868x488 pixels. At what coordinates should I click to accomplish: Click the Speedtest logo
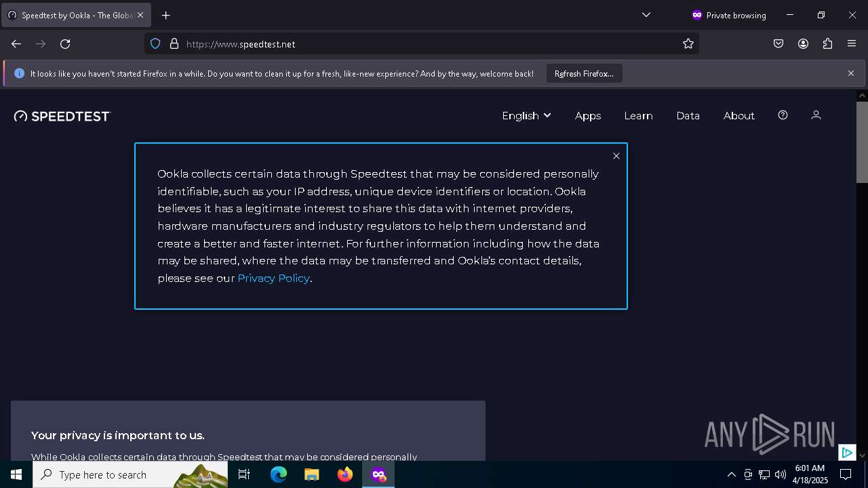[x=62, y=116]
